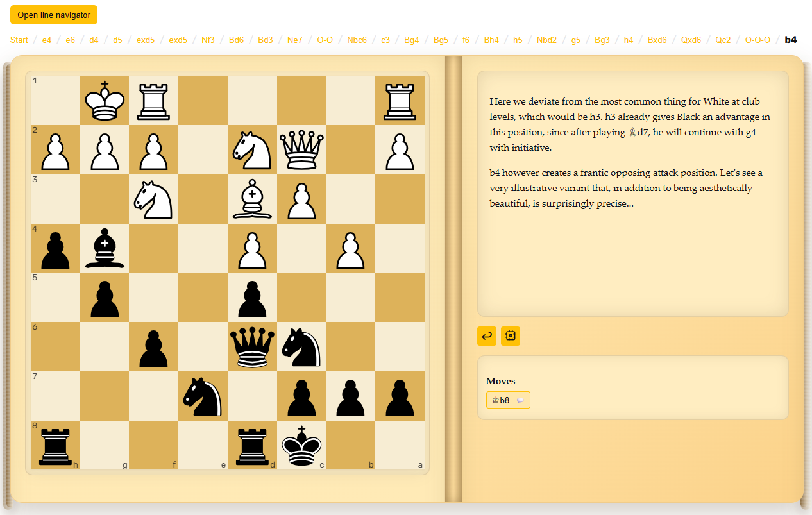Viewport: 812px width, 515px height.
Task: Click the white queen on c2
Action: tap(301, 149)
